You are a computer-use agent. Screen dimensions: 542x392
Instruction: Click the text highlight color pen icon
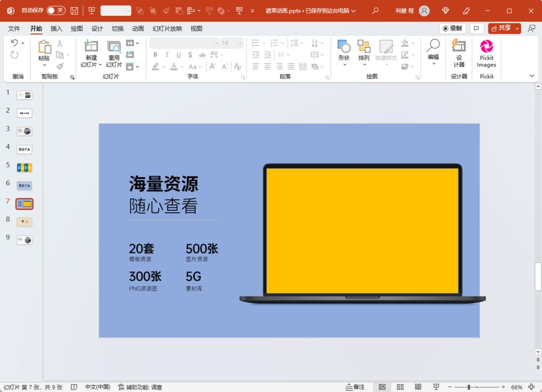pos(156,66)
